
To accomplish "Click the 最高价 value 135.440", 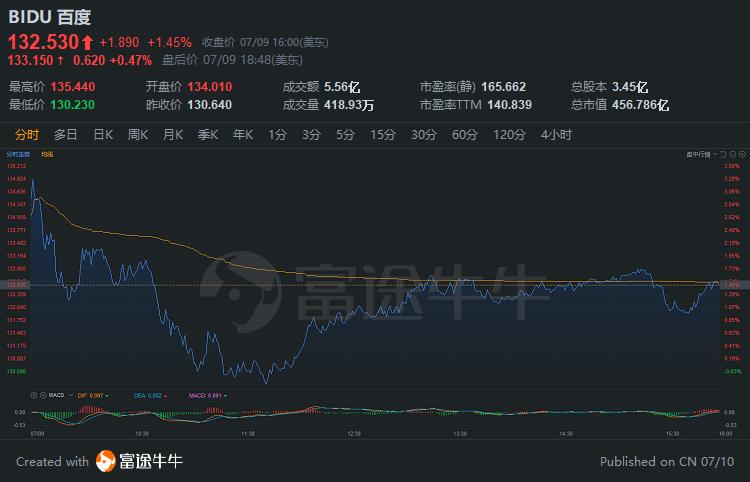I will [x=73, y=87].
